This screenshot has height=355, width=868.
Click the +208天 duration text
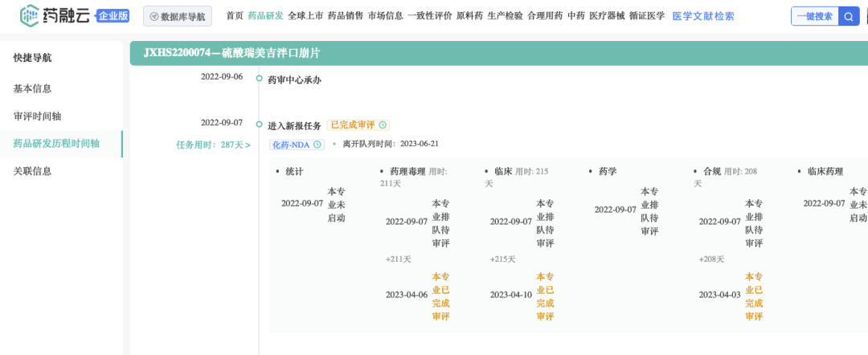pyautogui.click(x=711, y=259)
